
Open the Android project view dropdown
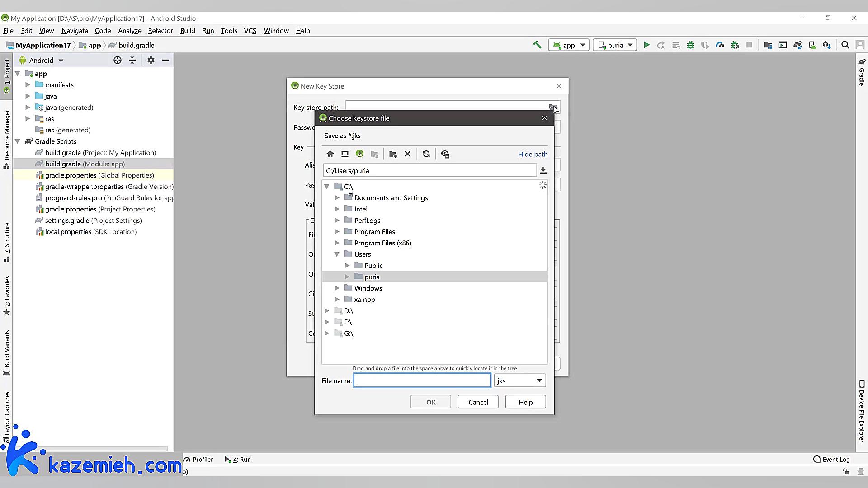[41, 60]
